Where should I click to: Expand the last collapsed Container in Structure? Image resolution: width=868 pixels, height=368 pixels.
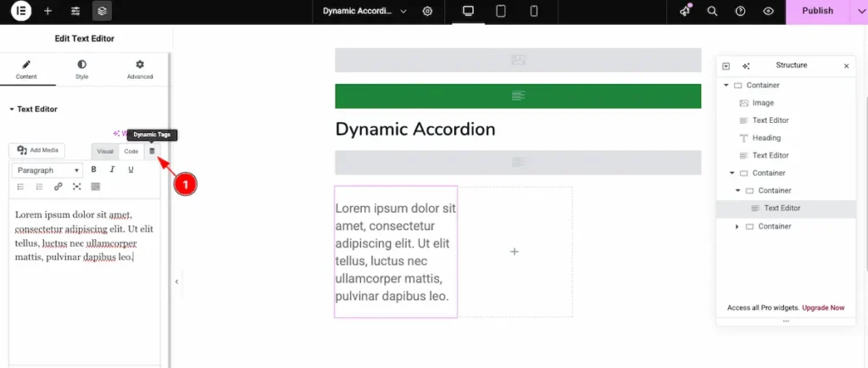point(737,226)
